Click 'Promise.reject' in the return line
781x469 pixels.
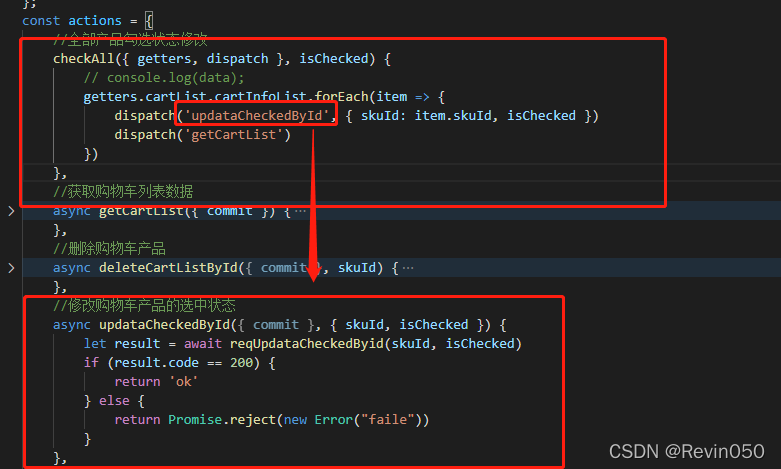pyautogui.click(x=222, y=419)
